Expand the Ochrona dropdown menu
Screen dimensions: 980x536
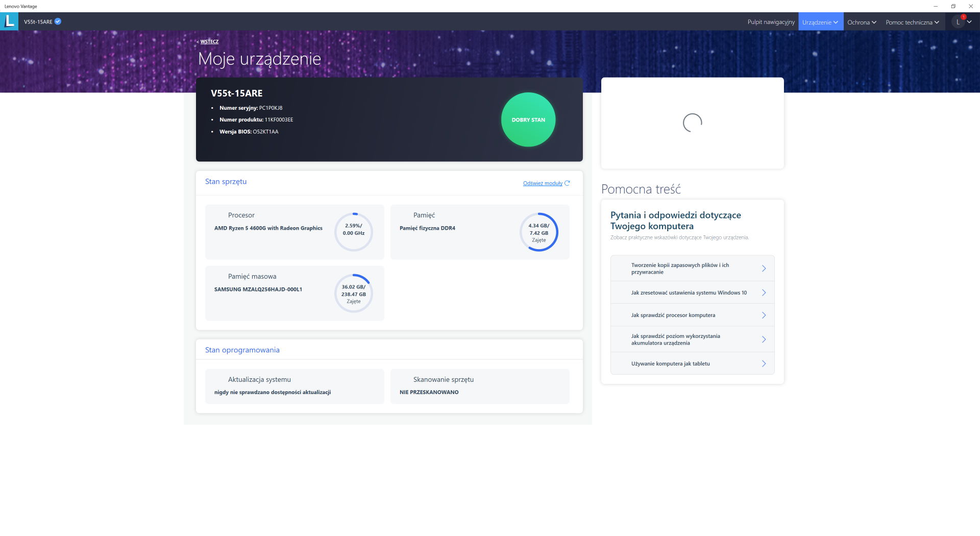(862, 22)
